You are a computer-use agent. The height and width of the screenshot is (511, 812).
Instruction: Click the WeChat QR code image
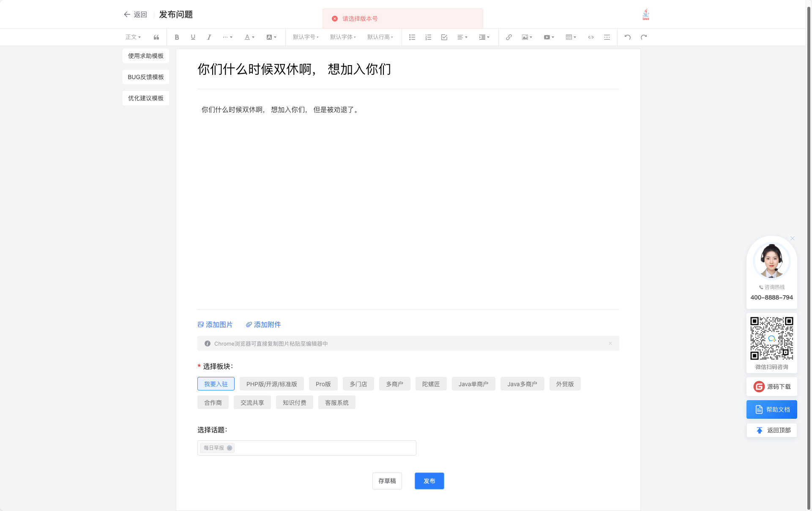772,338
